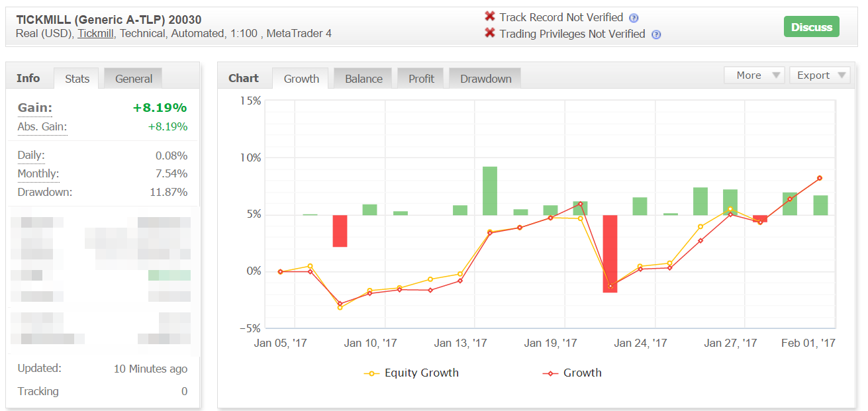Screen dimensions: 868x411
Task: Switch to the Stats tab
Action: [x=77, y=78]
